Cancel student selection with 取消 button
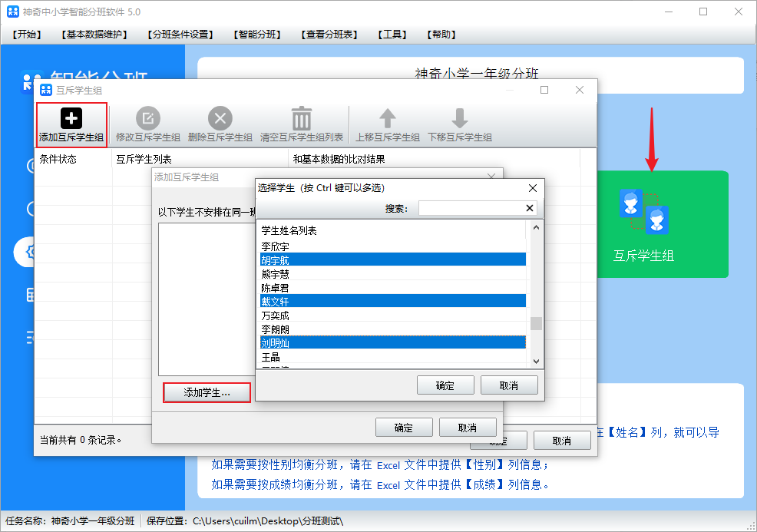Image resolution: width=757 pixels, height=532 pixels. coord(508,385)
